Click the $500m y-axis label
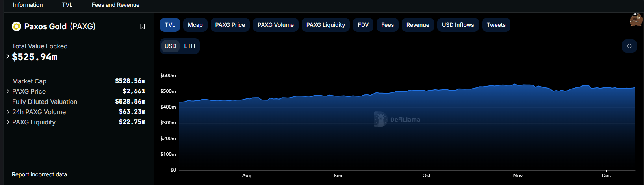Viewport: 644px width, 185px height. point(168,91)
